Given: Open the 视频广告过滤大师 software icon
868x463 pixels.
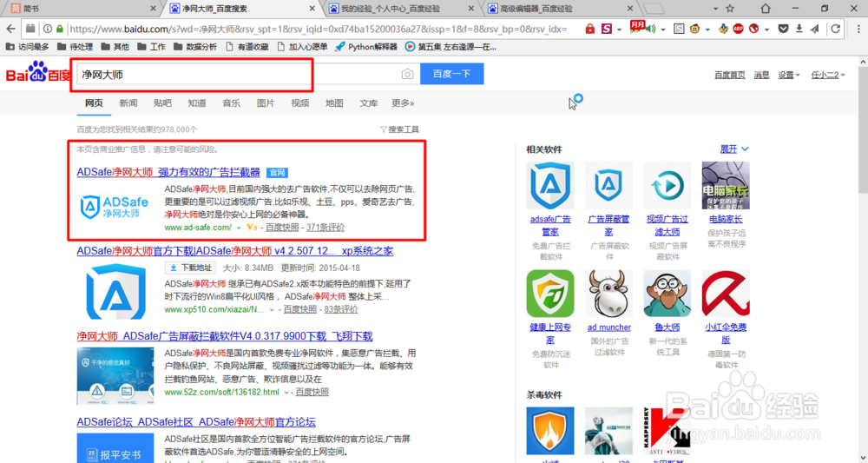Looking at the screenshot, I should pyautogui.click(x=667, y=185).
